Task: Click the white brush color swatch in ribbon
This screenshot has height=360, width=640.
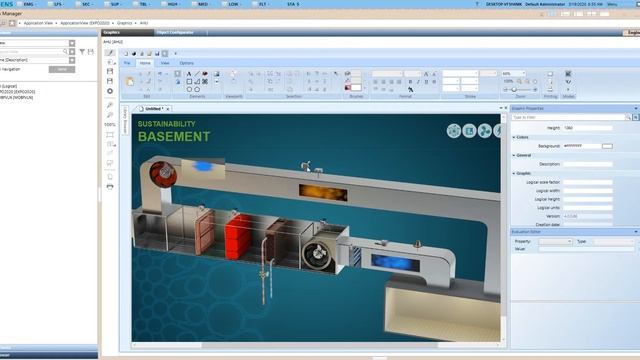Action: pos(356,88)
